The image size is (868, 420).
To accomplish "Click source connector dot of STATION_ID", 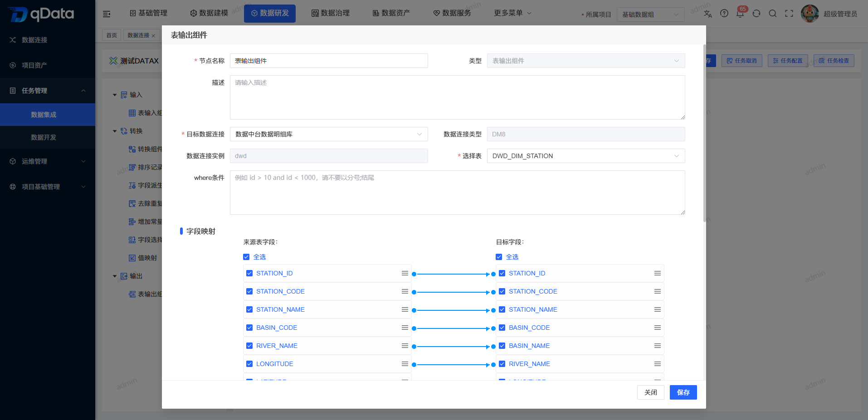I will coord(414,274).
